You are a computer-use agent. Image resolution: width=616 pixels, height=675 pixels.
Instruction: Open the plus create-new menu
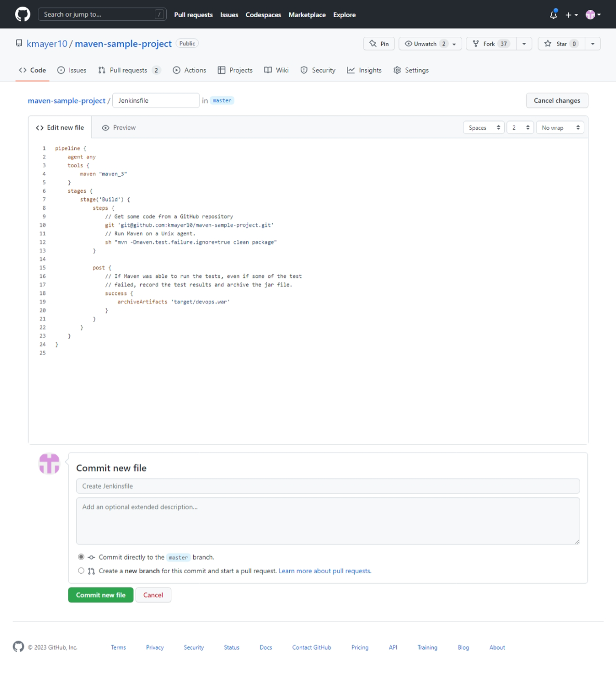[x=571, y=15]
